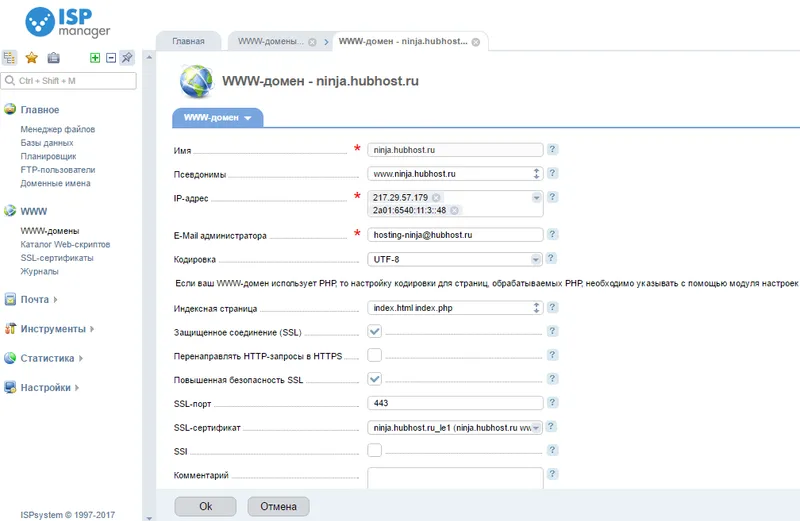Close the WWW-домены tab
800x521 pixels.
312,42
